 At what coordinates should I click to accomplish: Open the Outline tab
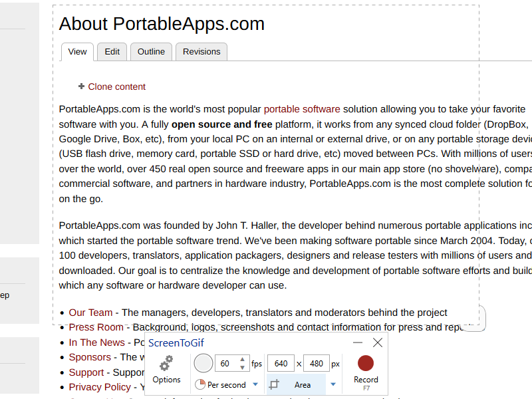[x=151, y=52]
